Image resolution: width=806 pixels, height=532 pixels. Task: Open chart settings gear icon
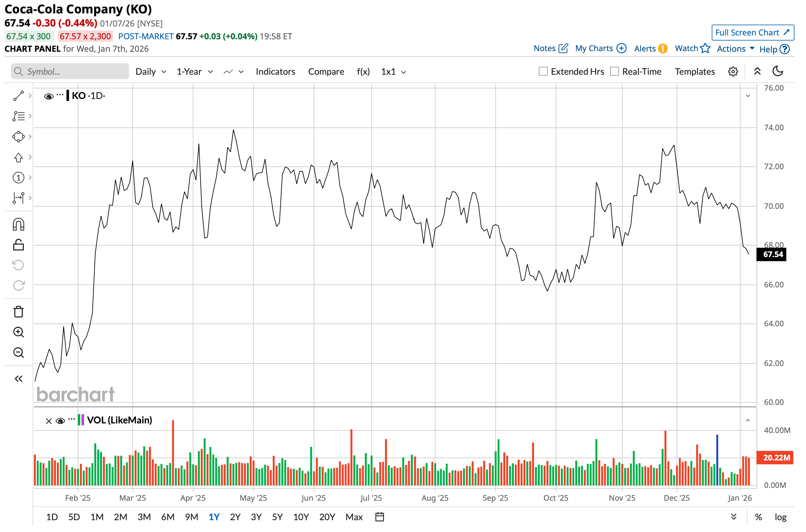tap(734, 72)
